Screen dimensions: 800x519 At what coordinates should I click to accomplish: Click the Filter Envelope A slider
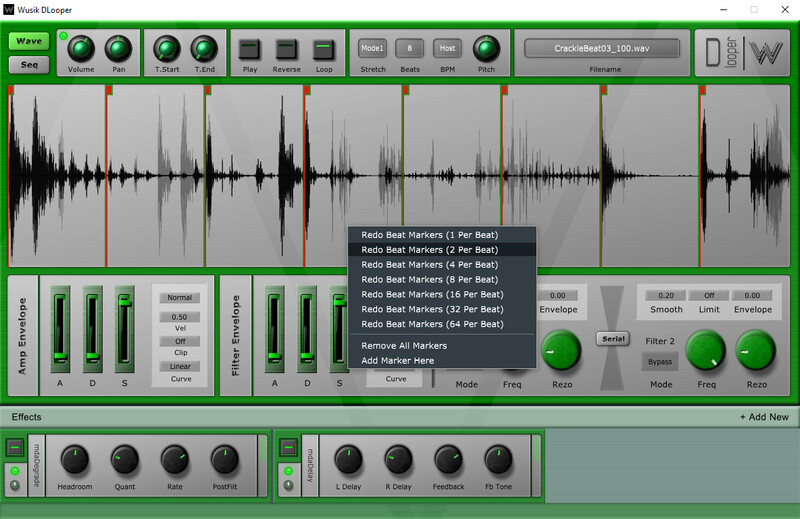[274, 329]
